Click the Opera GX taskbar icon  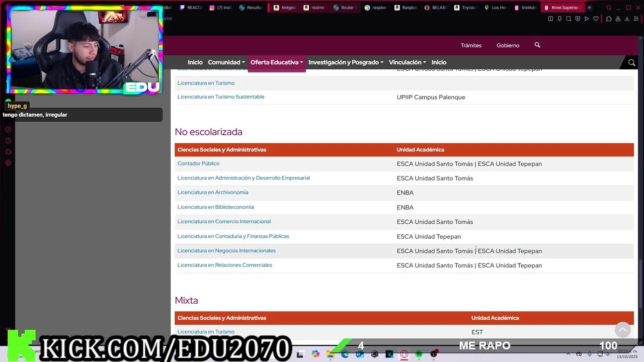[x=404, y=354]
